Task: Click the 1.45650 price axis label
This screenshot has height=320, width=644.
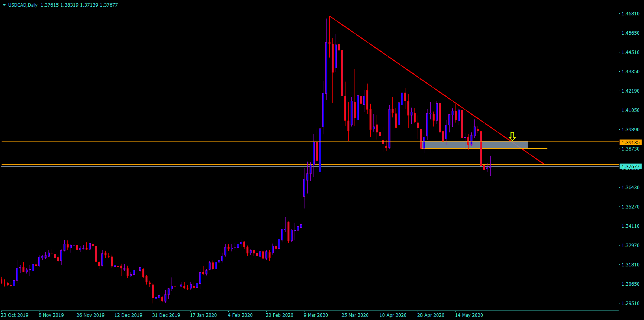Action: click(x=630, y=33)
